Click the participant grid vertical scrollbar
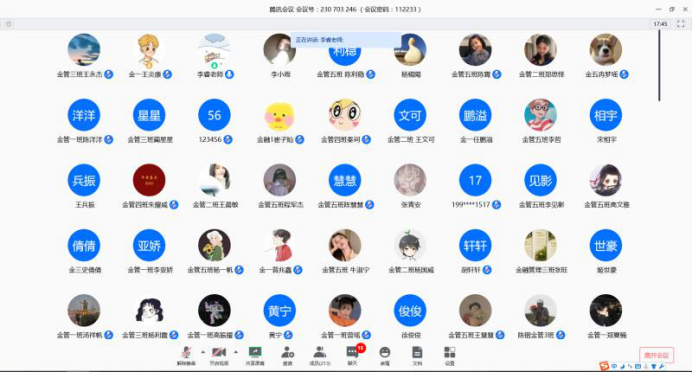Image resolution: width=692 pixels, height=372 pixels. coord(659,65)
